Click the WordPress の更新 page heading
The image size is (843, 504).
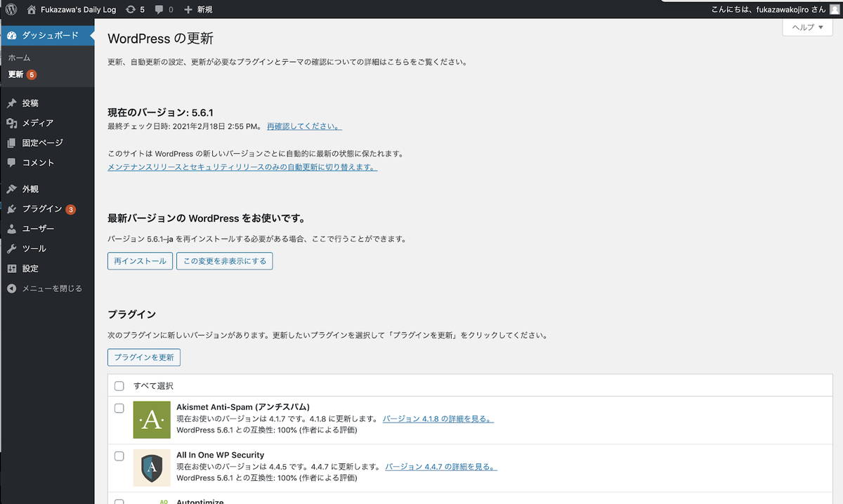[x=160, y=39]
